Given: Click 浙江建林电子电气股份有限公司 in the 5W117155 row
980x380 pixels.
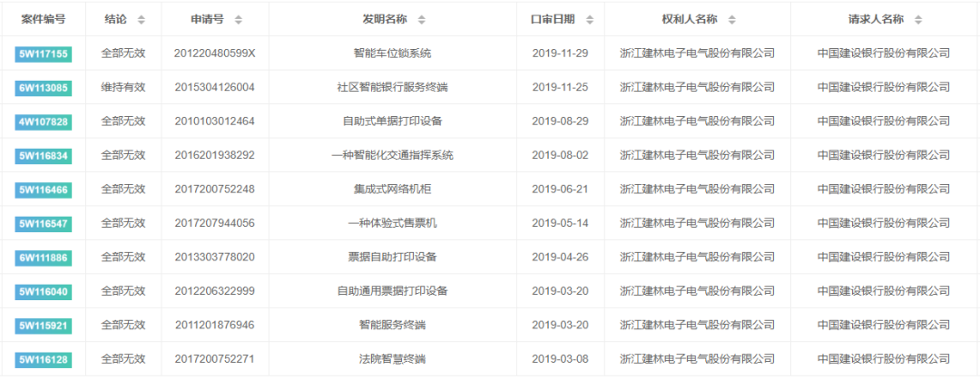Looking at the screenshot, I should click(x=697, y=54).
